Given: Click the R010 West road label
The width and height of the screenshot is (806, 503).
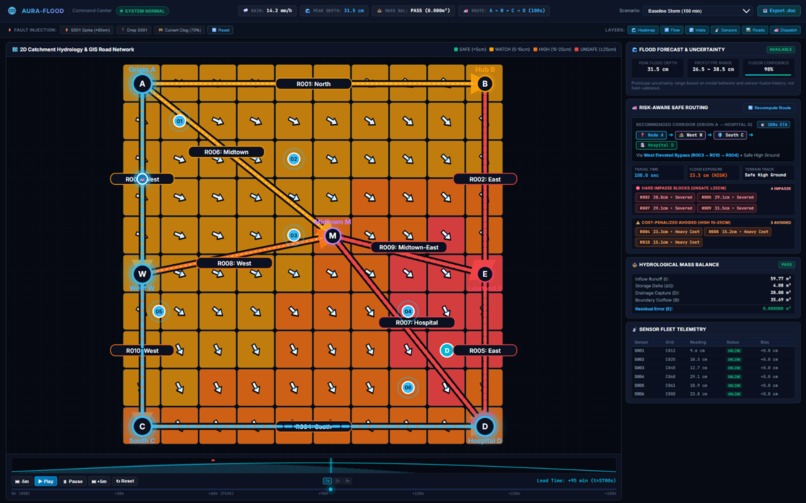Looking at the screenshot, I should point(142,350).
